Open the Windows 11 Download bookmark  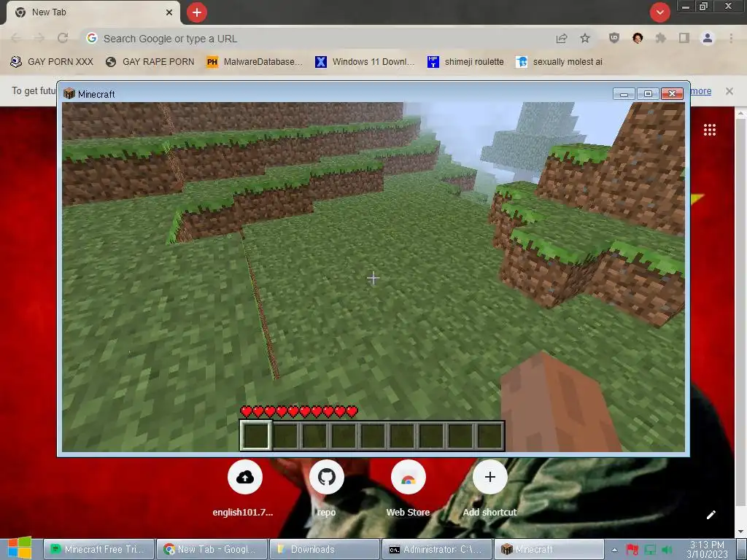pyautogui.click(x=365, y=62)
